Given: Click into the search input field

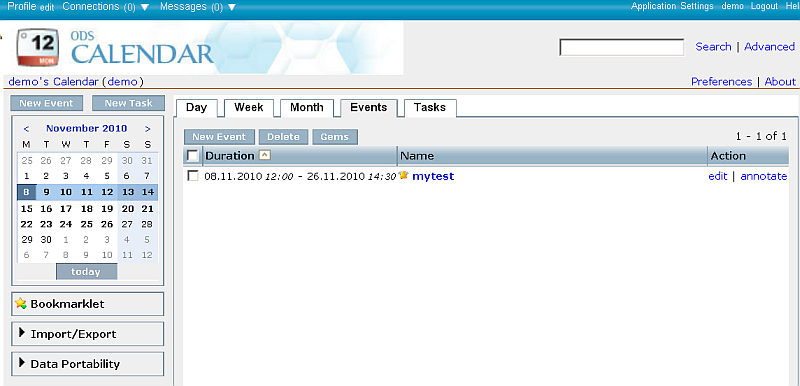Looking at the screenshot, I should (x=621, y=47).
